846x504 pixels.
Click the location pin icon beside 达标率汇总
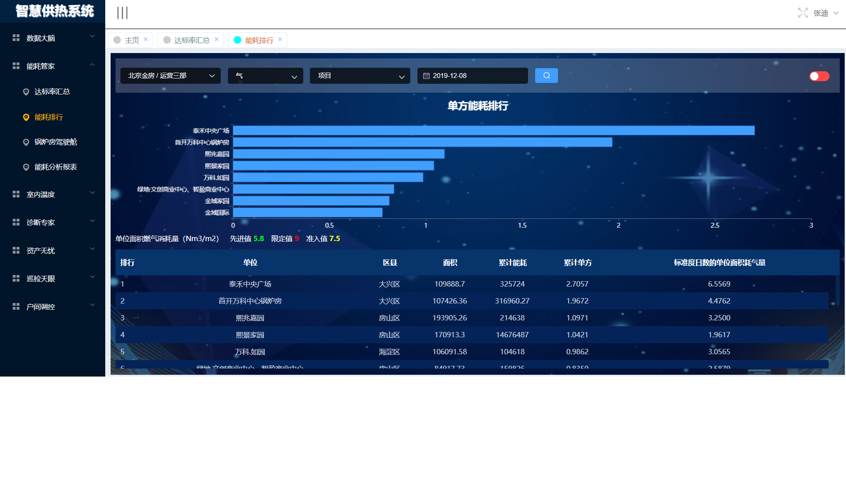[x=26, y=92]
